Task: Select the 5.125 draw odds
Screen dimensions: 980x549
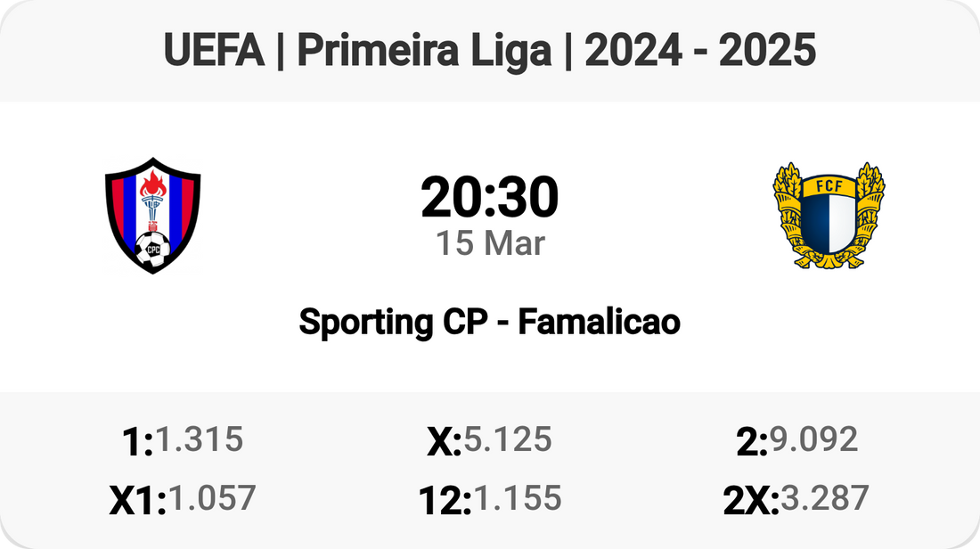Action: coord(508,439)
